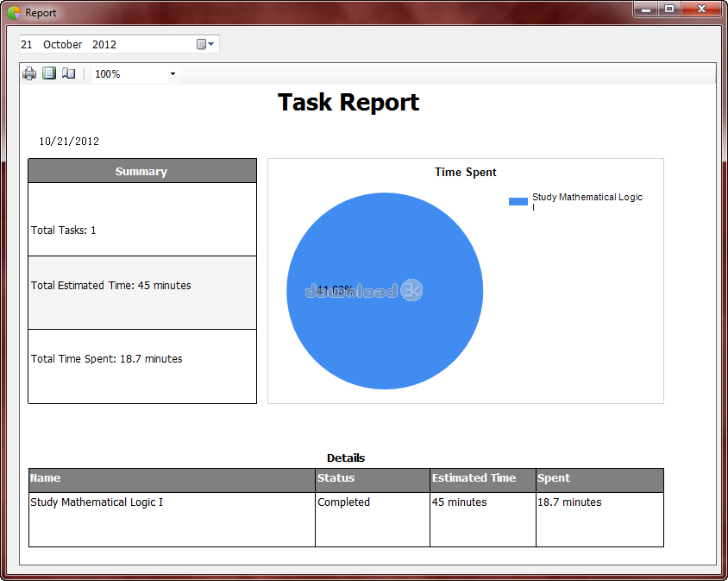Screen dimensions: 728x581
Task: Click the legend label Study Mathematical Logic I
Action: [587, 198]
